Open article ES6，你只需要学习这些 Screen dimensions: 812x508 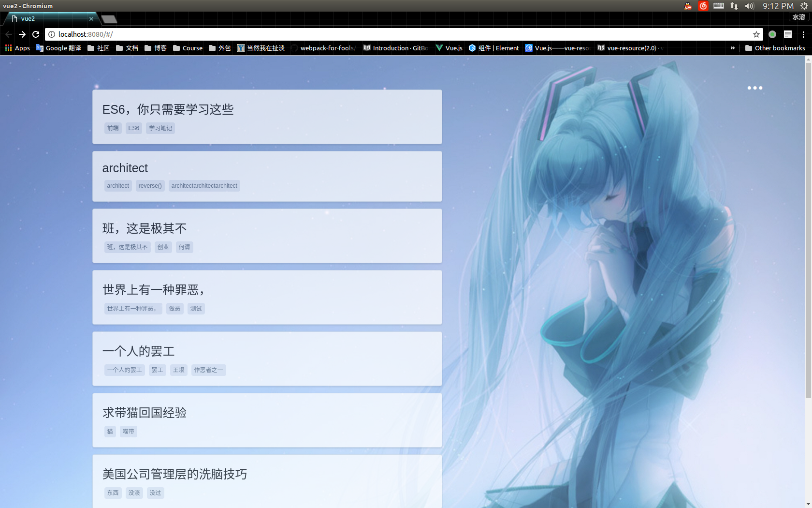168,109
